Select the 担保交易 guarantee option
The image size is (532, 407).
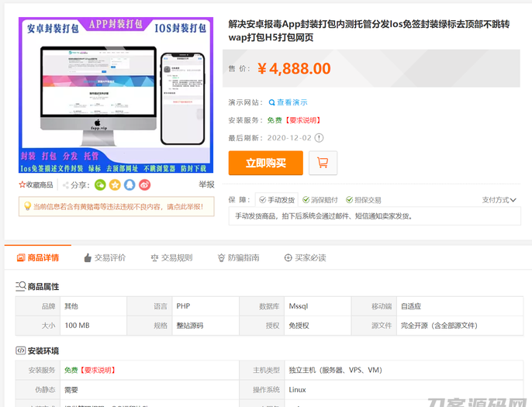tap(364, 200)
